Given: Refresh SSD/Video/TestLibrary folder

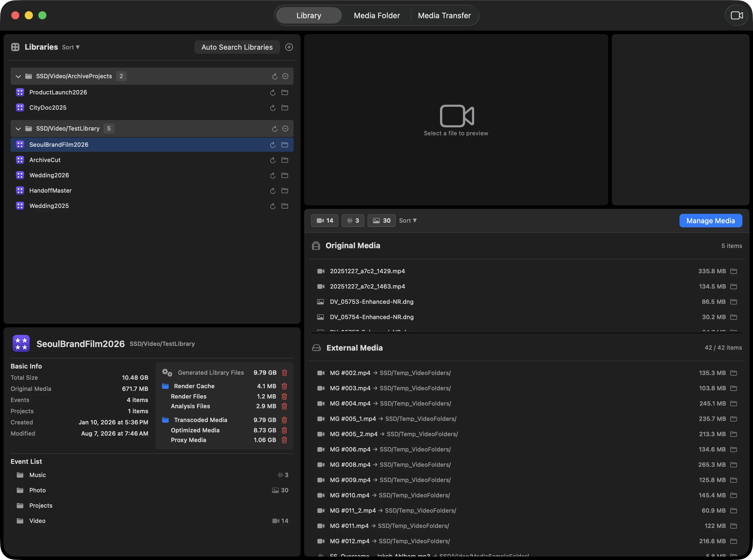Looking at the screenshot, I should pyautogui.click(x=275, y=129).
